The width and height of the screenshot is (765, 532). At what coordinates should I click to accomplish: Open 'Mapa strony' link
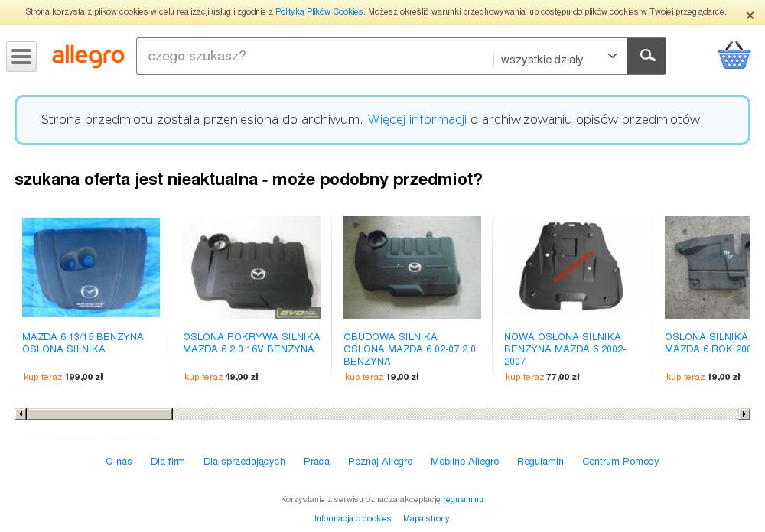tap(426, 518)
